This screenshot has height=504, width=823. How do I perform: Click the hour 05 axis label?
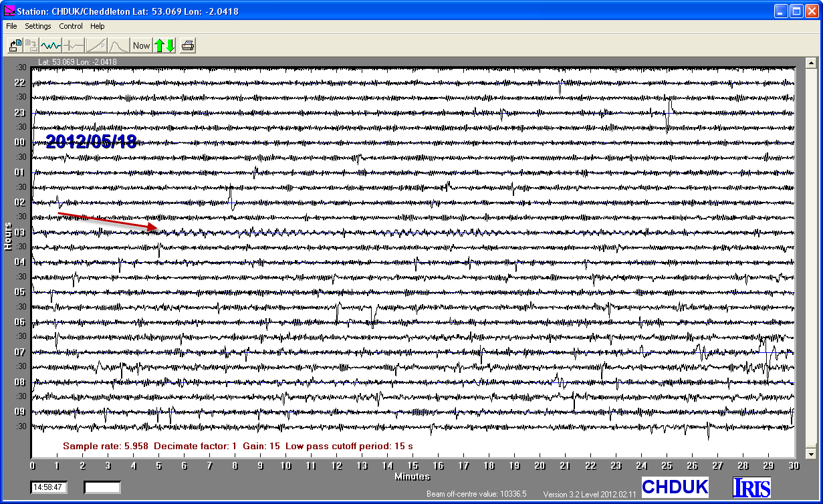19,292
